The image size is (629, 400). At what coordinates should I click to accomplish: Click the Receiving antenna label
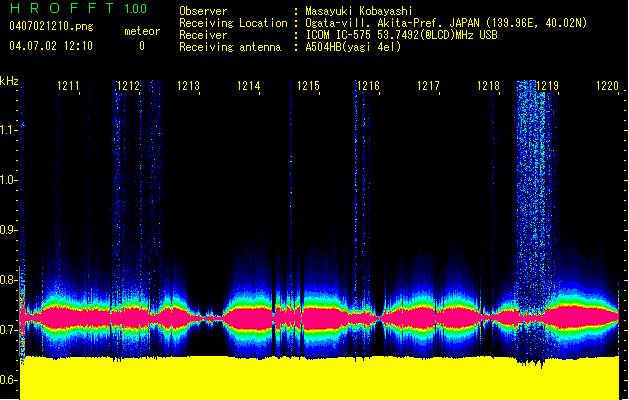(230, 47)
